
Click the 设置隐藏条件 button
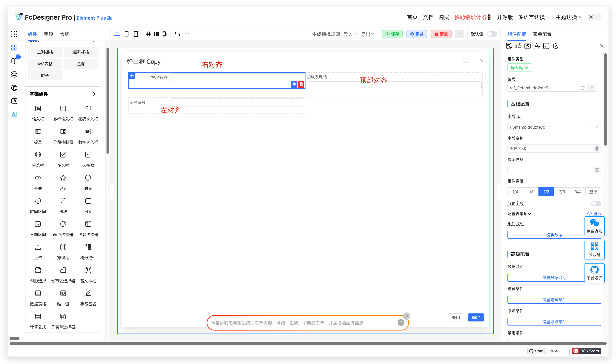pos(554,300)
